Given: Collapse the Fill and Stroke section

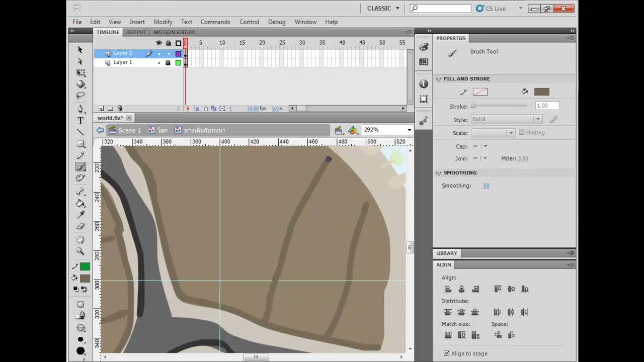Looking at the screenshot, I should click(x=439, y=79).
